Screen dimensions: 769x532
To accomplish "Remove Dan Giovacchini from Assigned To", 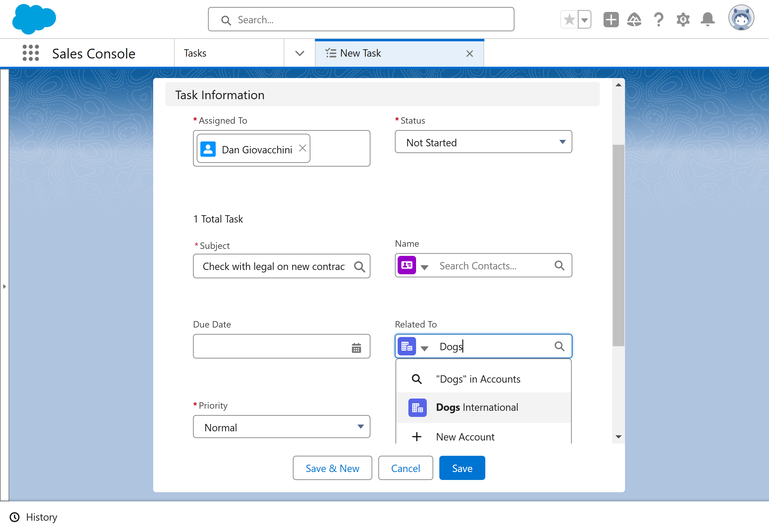I will pyautogui.click(x=302, y=148).
